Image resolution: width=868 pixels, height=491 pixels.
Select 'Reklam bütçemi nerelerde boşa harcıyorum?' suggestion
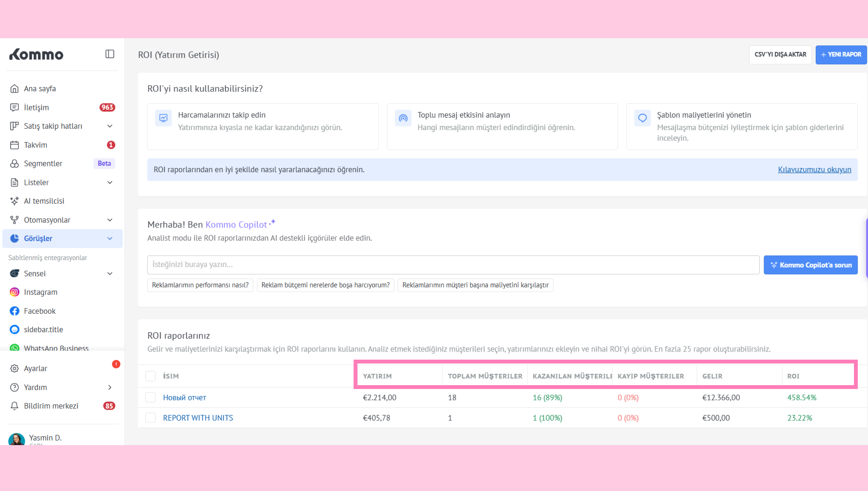click(x=326, y=285)
